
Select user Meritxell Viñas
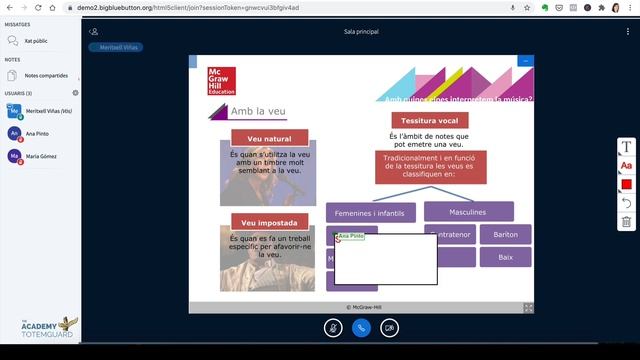[x=40, y=111]
